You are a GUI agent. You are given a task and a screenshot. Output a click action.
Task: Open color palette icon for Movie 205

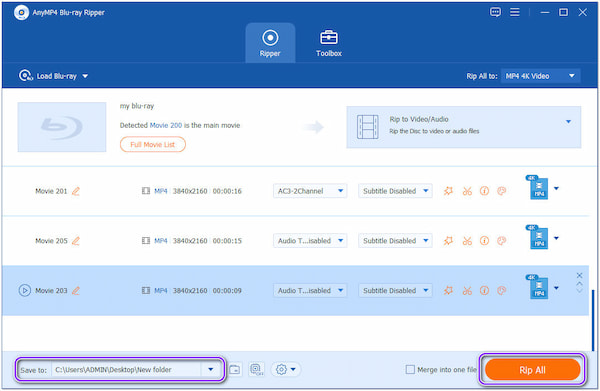point(501,241)
